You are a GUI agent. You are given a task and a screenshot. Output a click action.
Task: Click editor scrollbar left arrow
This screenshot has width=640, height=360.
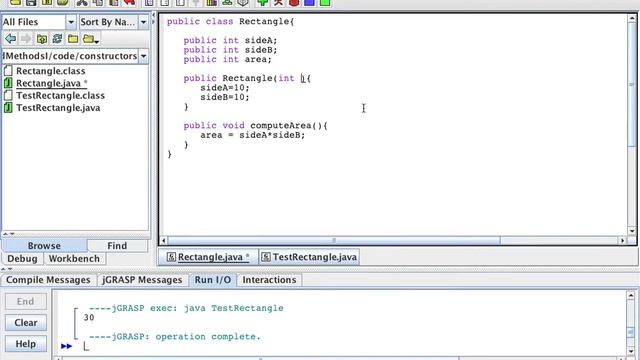pos(164,240)
